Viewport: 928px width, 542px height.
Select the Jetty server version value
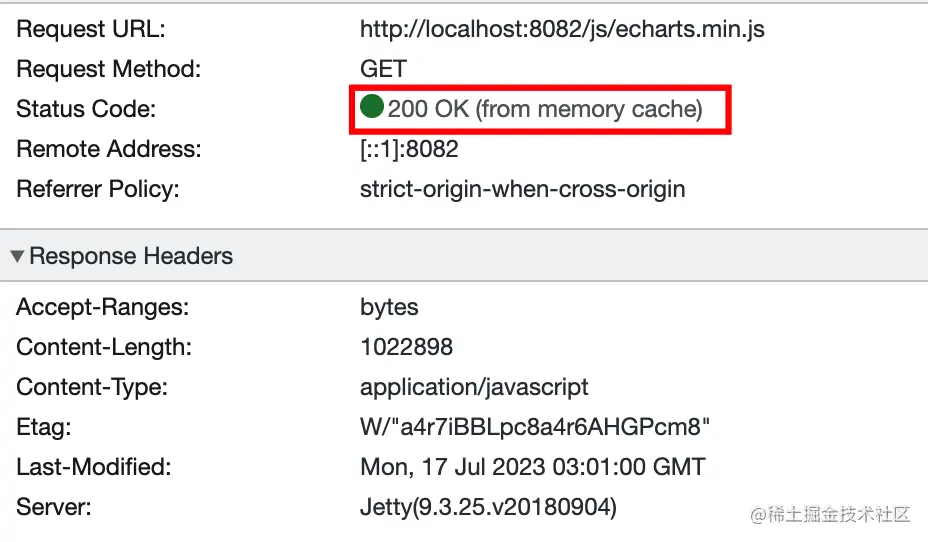click(x=488, y=507)
